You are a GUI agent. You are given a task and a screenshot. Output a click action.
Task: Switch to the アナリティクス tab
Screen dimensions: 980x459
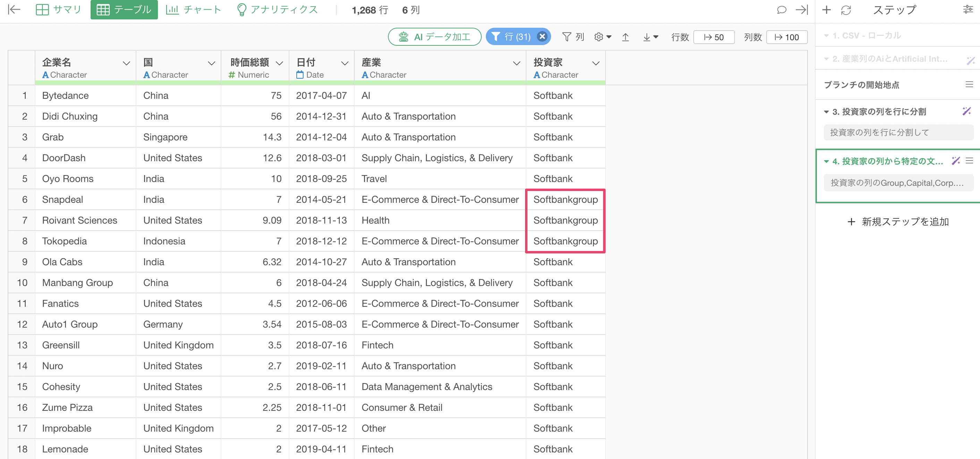click(x=277, y=9)
